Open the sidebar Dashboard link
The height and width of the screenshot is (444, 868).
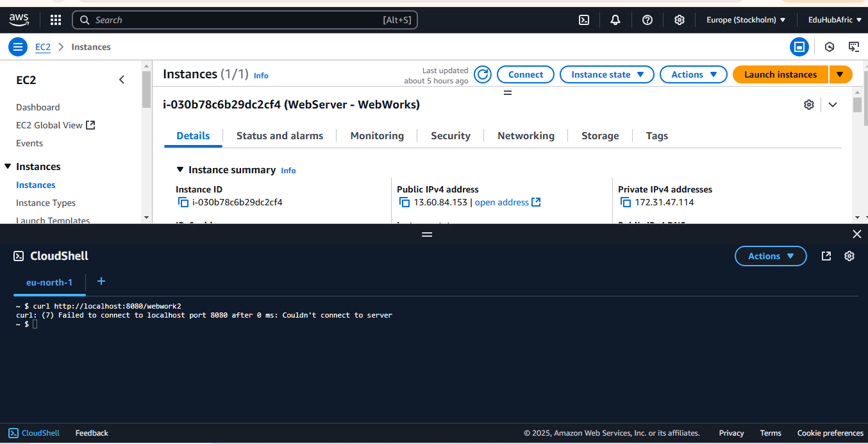click(38, 107)
